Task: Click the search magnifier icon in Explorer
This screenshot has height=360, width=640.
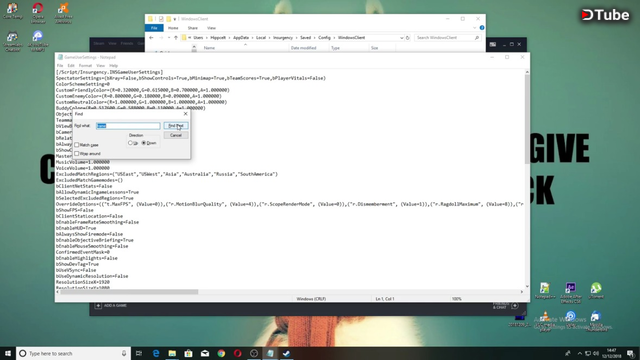Action: point(477,38)
